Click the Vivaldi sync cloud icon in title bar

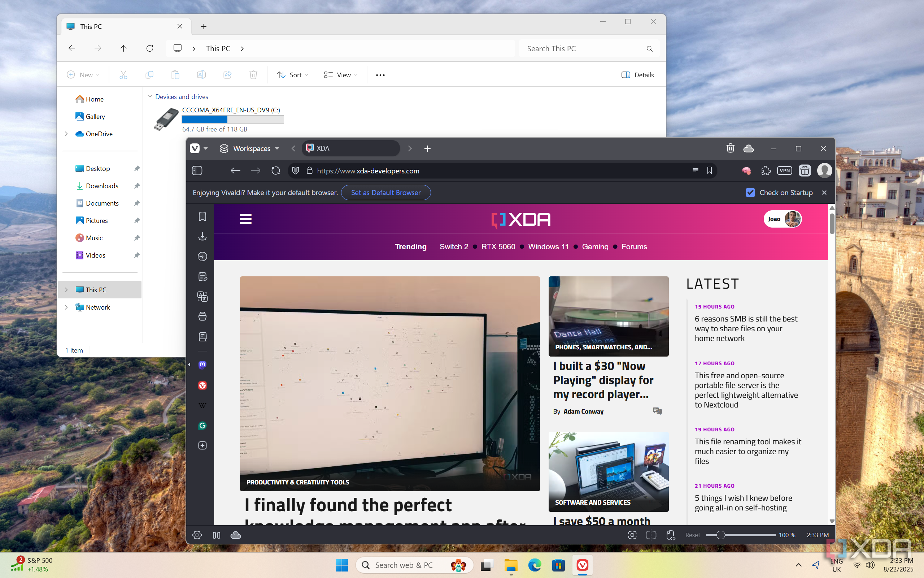coord(748,148)
